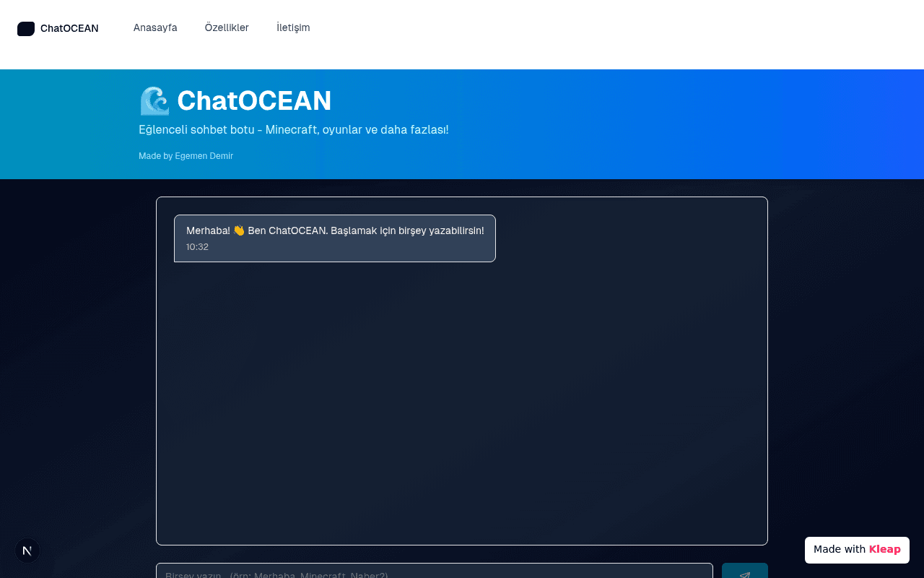Click the ChatOCEAN brand name in navbar

[69, 29]
